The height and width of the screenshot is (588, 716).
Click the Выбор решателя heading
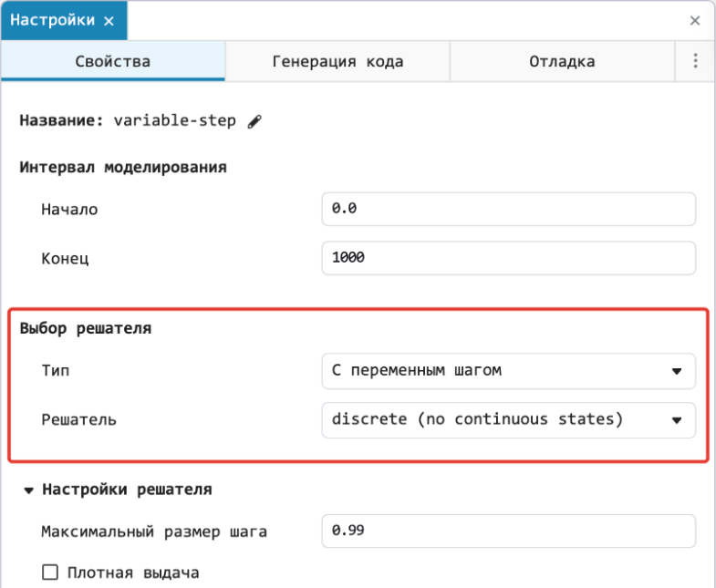(86, 328)
